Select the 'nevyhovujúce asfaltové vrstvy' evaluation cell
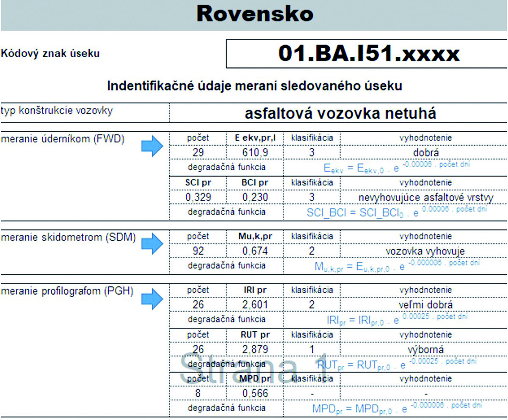 (425, 197)
